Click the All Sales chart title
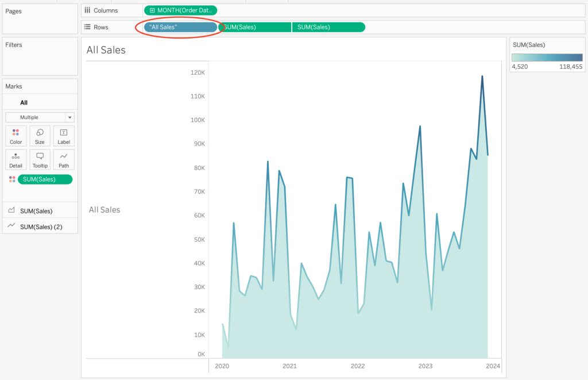Screen dimensions: 588x380 point(106,50)
